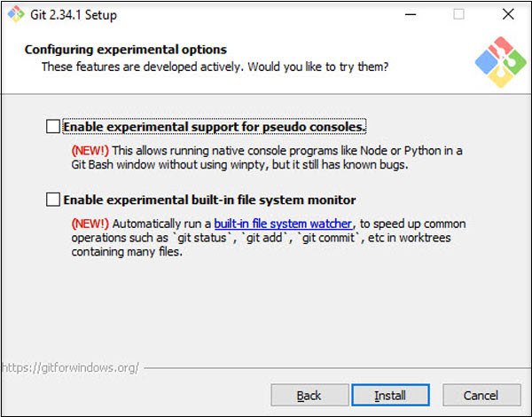Click the 'Enable experimental built-in file system monitor' label
The image size is (532, 417).
coord(209,200)
